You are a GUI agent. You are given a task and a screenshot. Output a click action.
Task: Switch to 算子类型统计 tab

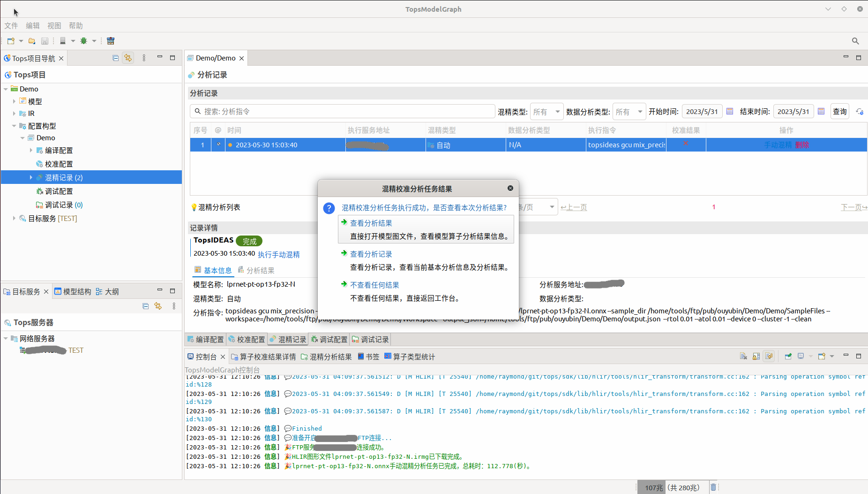(410, 357)
